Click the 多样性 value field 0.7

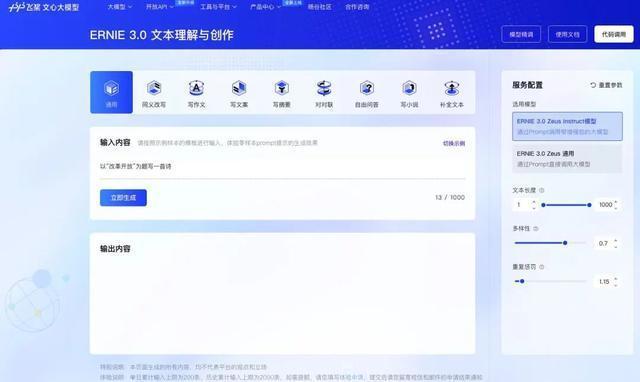click(607, 243)
